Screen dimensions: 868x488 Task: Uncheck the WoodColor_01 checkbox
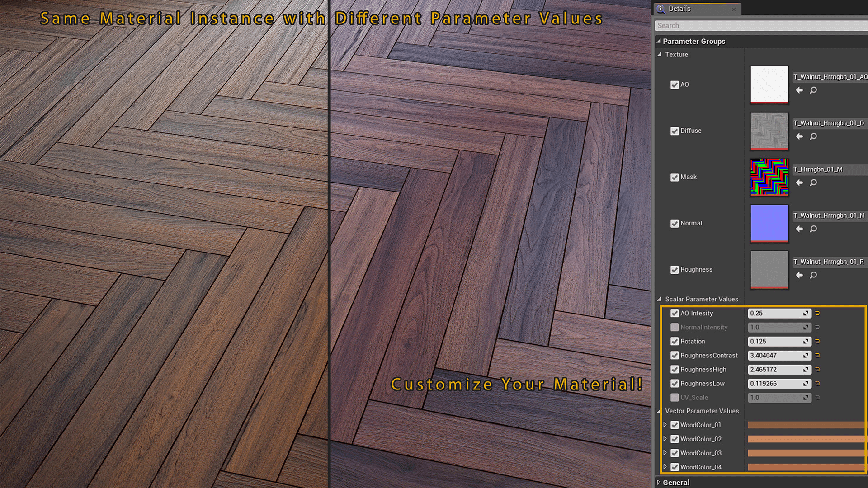[x=675, y=425]
